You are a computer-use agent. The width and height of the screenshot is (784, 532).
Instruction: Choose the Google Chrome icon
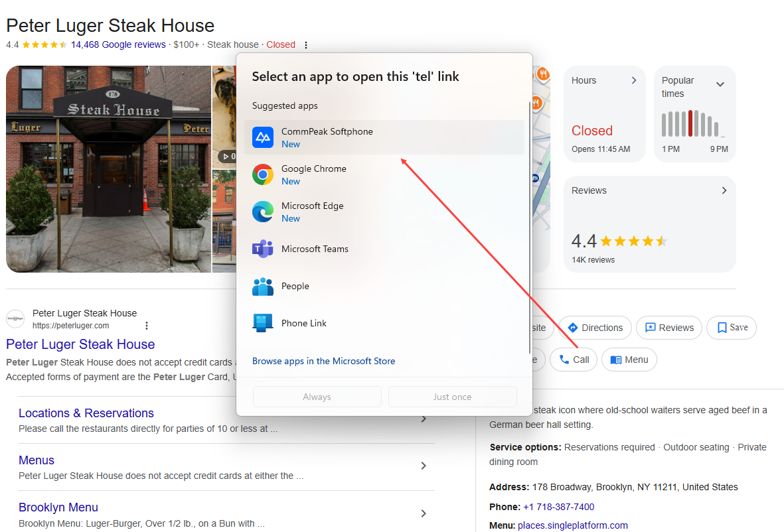pos(262,174)
